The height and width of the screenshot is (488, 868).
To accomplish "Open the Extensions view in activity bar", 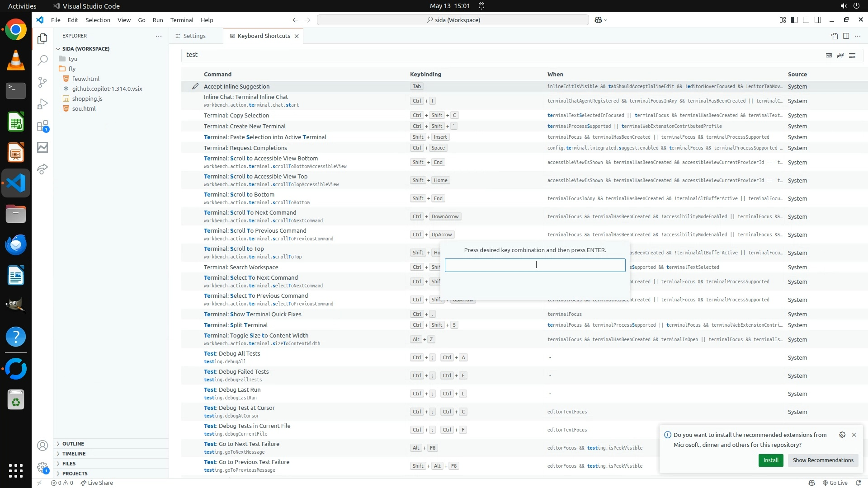I will click(x=42, y=126).
